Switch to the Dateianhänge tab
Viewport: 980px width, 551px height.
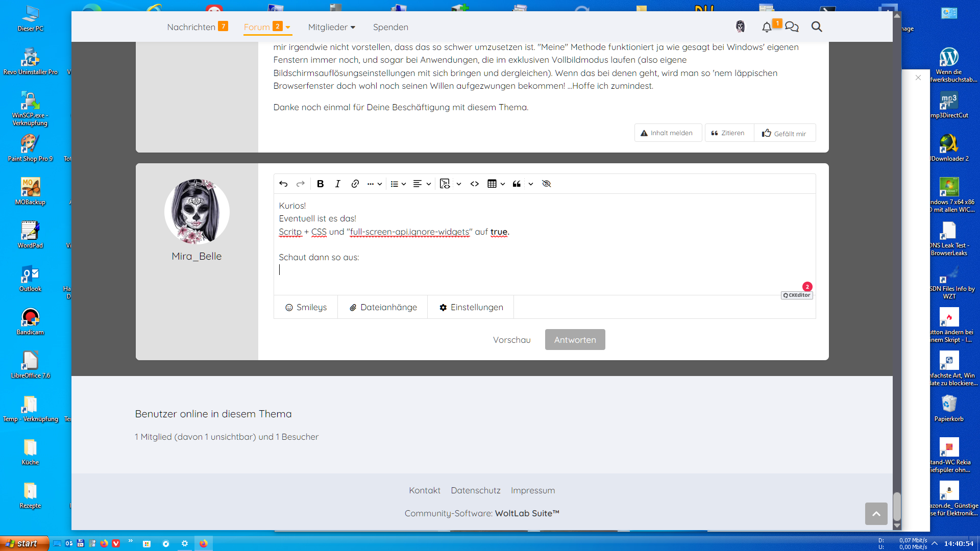383,307
